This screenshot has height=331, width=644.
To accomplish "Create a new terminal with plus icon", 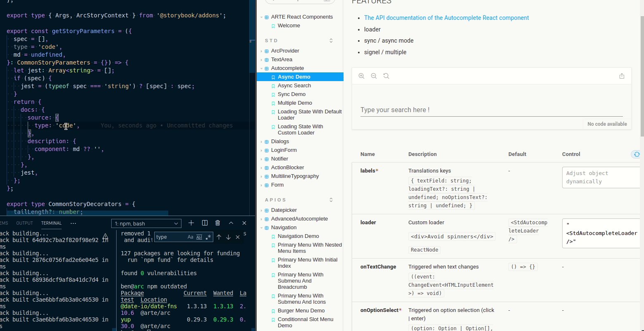I will coord(191,223).
